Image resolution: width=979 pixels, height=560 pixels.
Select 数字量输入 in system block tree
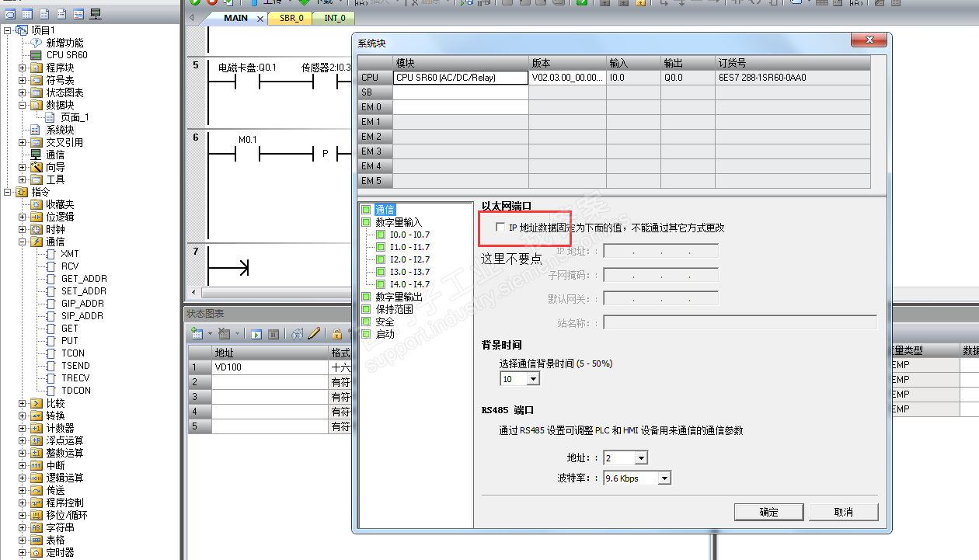(399, 222)
